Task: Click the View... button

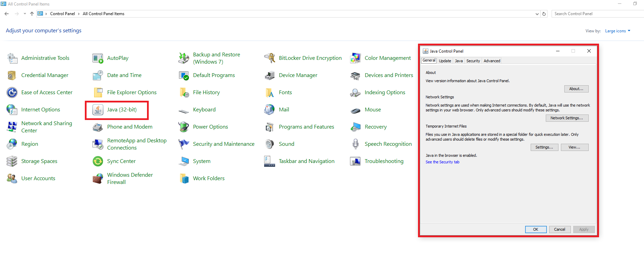Action: (574, 147)
